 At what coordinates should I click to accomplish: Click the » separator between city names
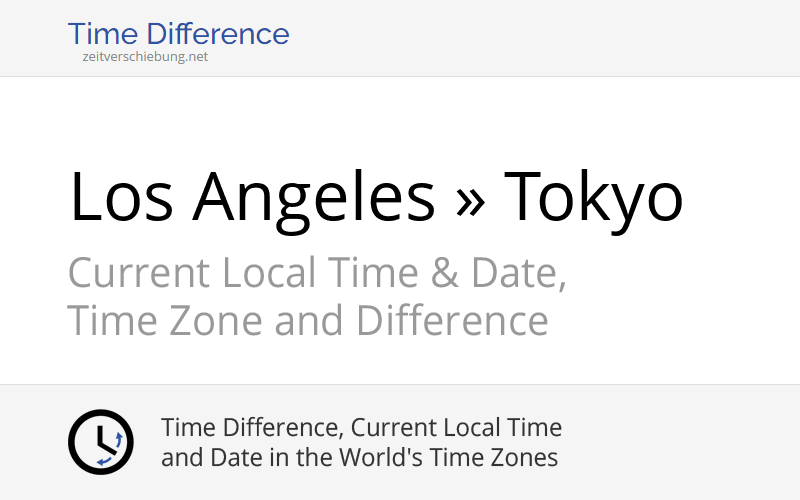(x=470, y=202)
